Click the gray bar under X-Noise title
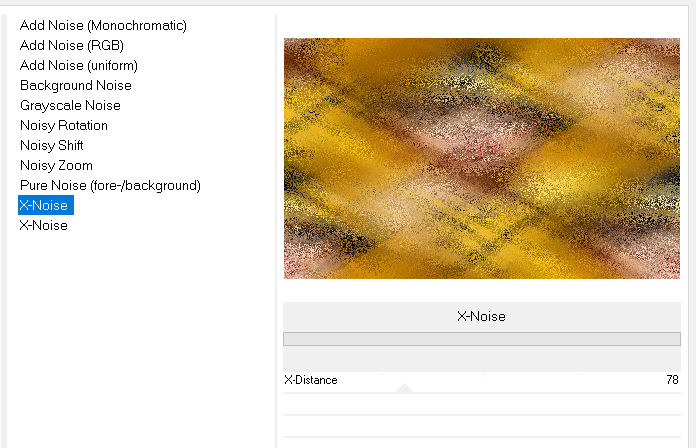 [482, 339]
